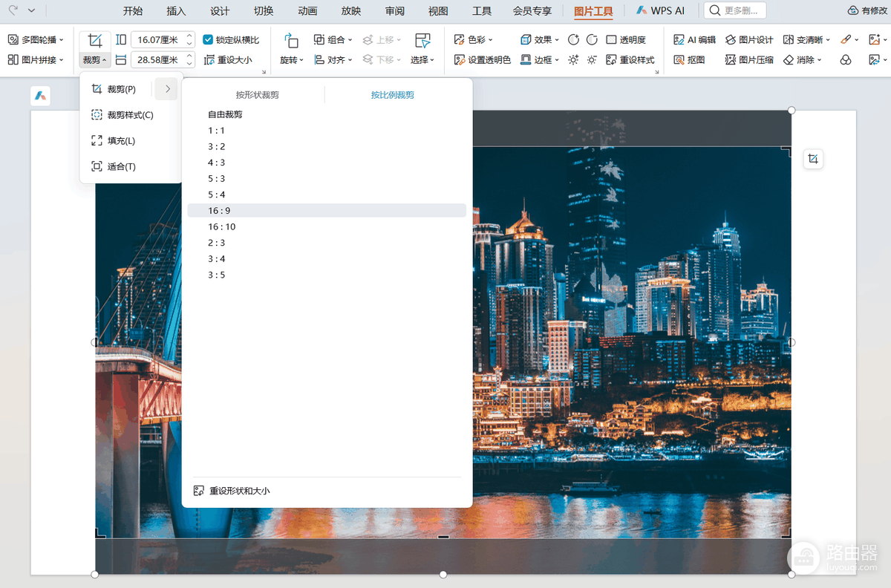Click 重设样式 to reset picture style
Image resolution: width=891 pixels, height=588 pixels.
(x=630, y=59)
